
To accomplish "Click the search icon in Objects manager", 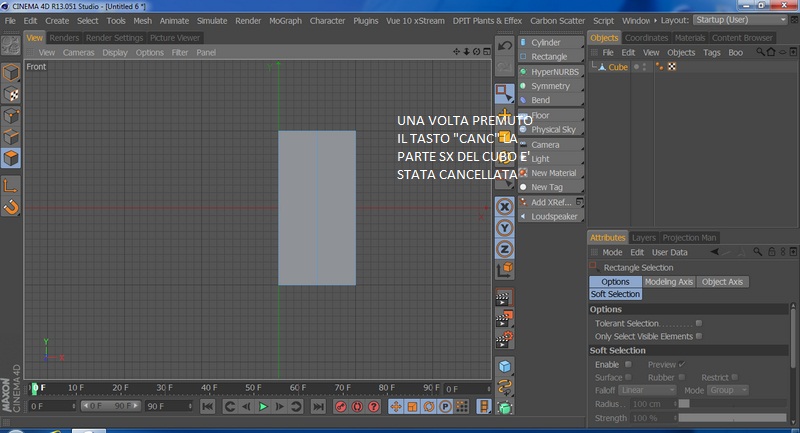I will pos(760,52).
